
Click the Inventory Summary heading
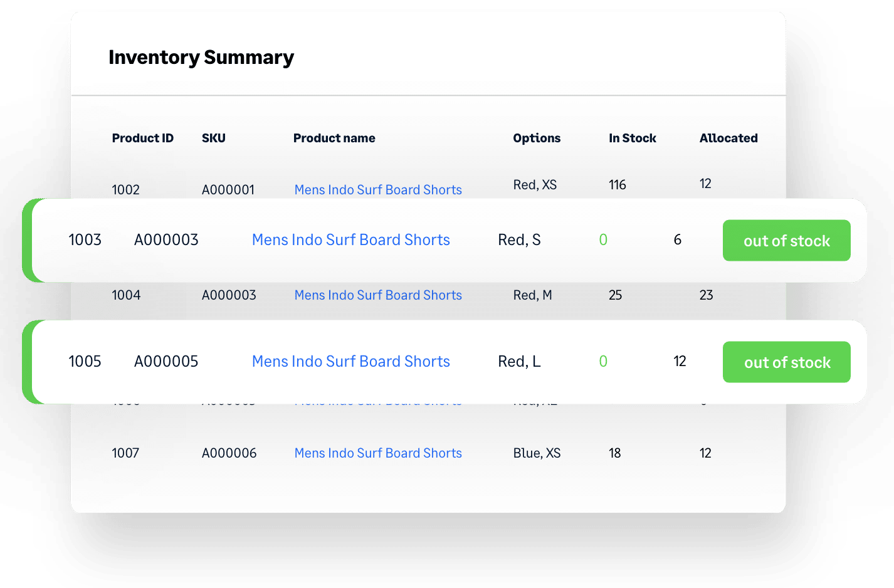point(201,58)
